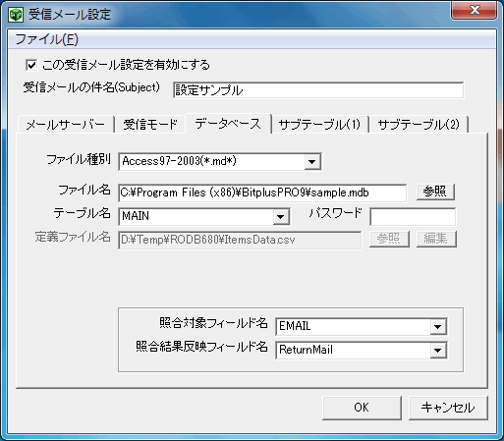
Task: Select the データベース tab
Action: (x=228, y=124)
